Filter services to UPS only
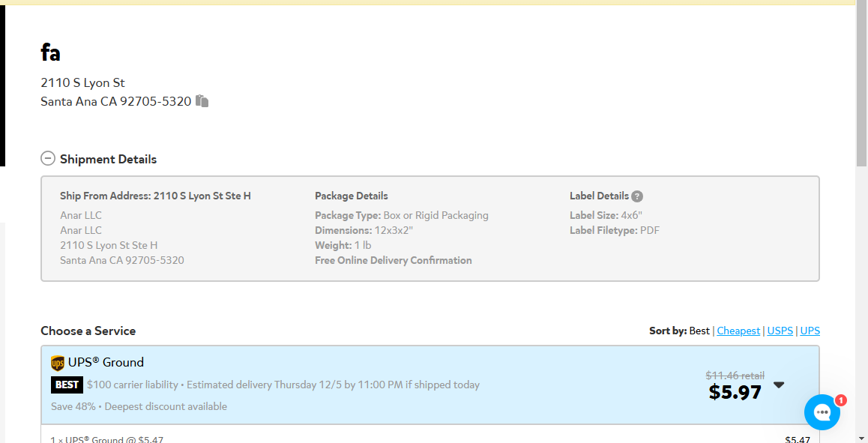868x443 pixels. 810,331
